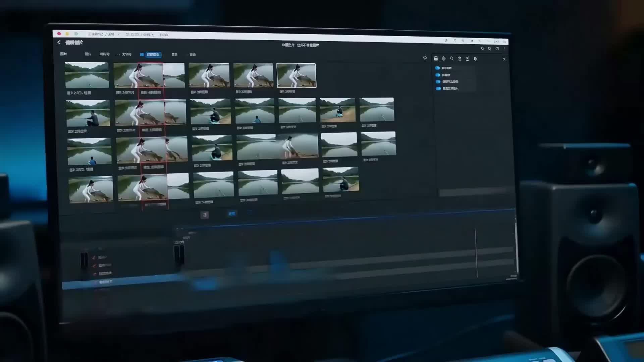Select the diamond icon in side panel toolbar

click(x=444, y=59)
